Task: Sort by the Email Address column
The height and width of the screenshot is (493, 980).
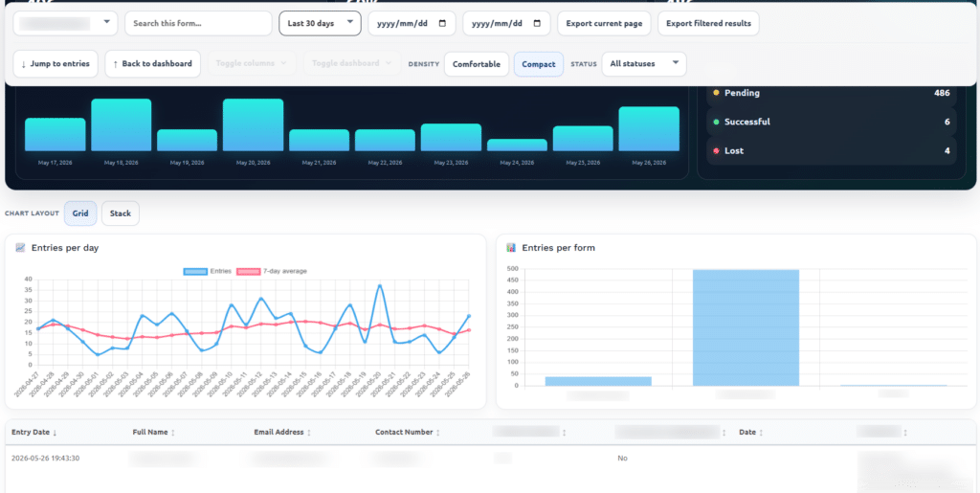Action: pyautogui.click(x=282, y=432)
